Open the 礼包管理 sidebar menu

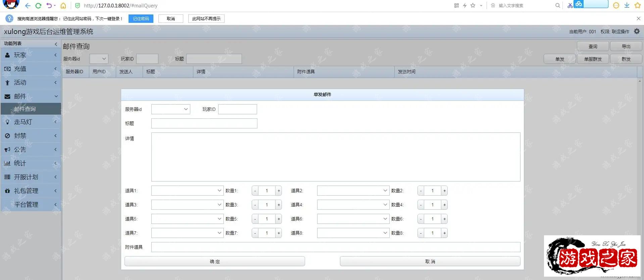point(31,191)
